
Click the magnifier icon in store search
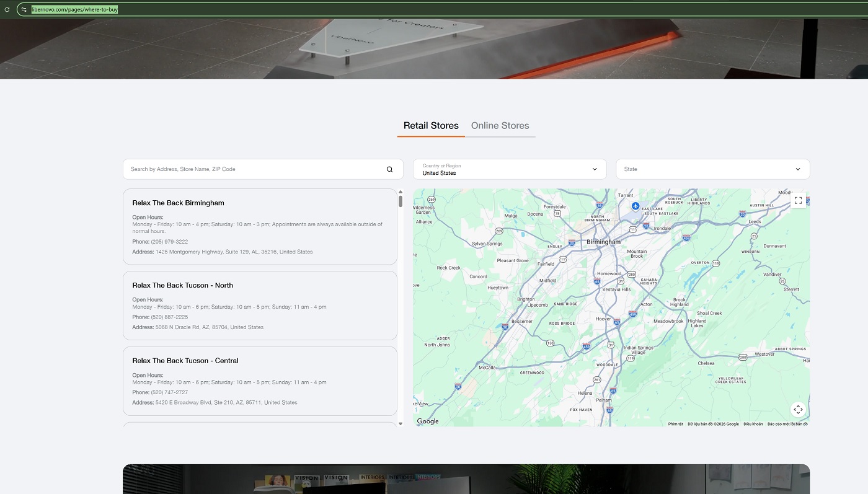pos(389,169)
